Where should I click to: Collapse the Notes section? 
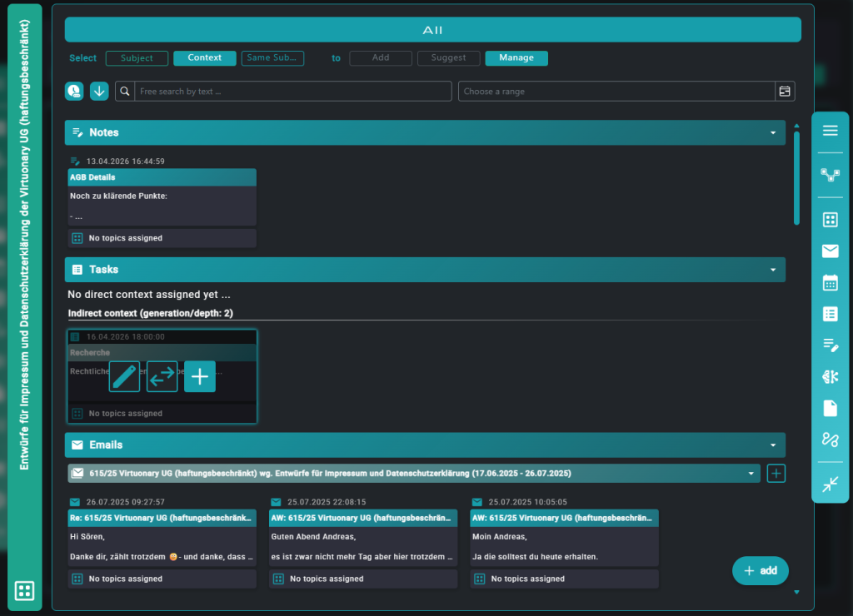[x=773, y=132]
